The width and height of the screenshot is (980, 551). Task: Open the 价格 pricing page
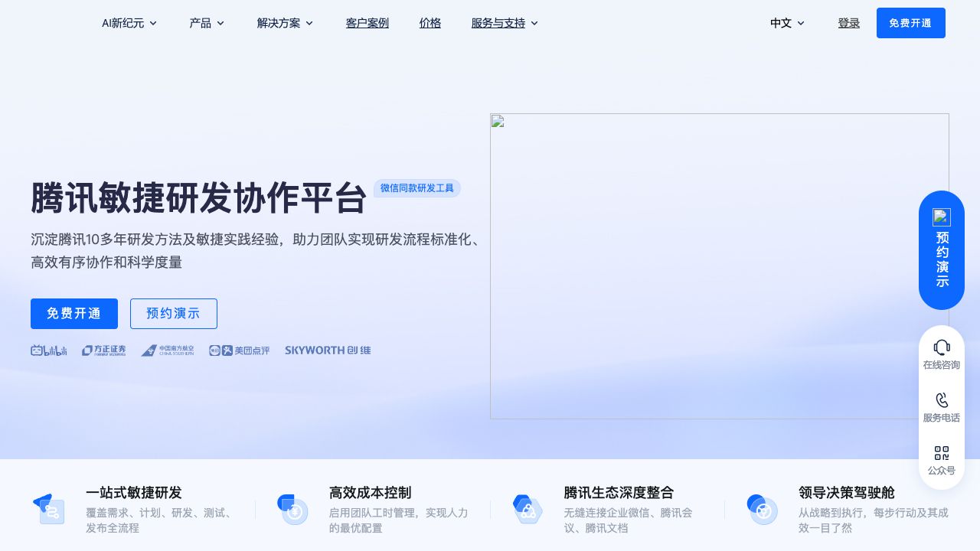[430, 23]
